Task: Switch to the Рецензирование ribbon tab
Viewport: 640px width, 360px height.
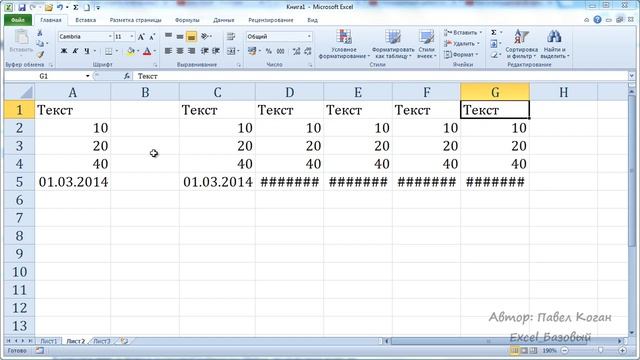Action: [x=271, y=20]
